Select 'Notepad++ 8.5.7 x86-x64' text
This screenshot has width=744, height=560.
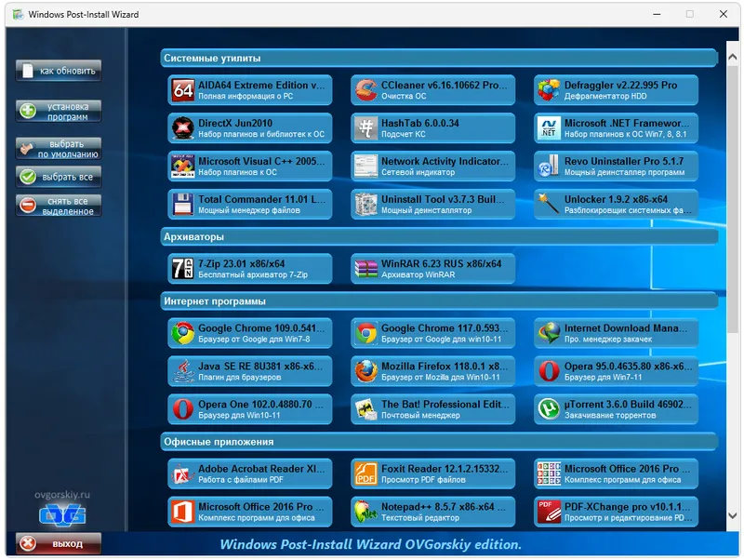click(437, 506)
